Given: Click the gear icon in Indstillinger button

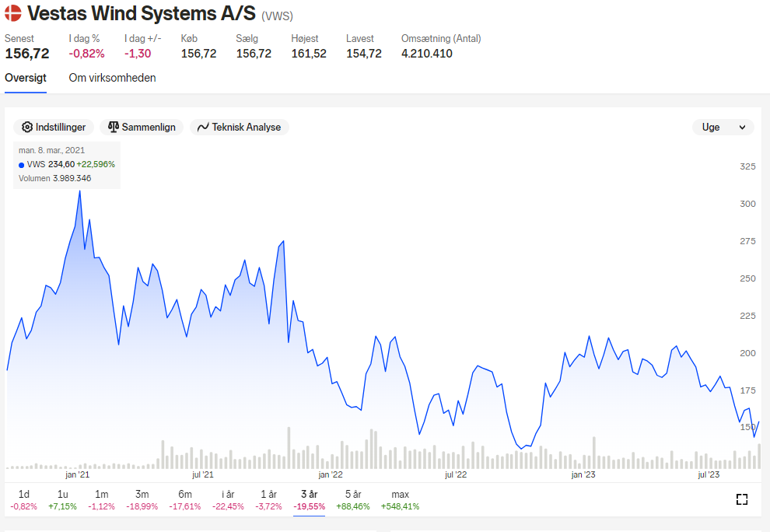Looking at the screenshot, I should click(x=27, y=128).
